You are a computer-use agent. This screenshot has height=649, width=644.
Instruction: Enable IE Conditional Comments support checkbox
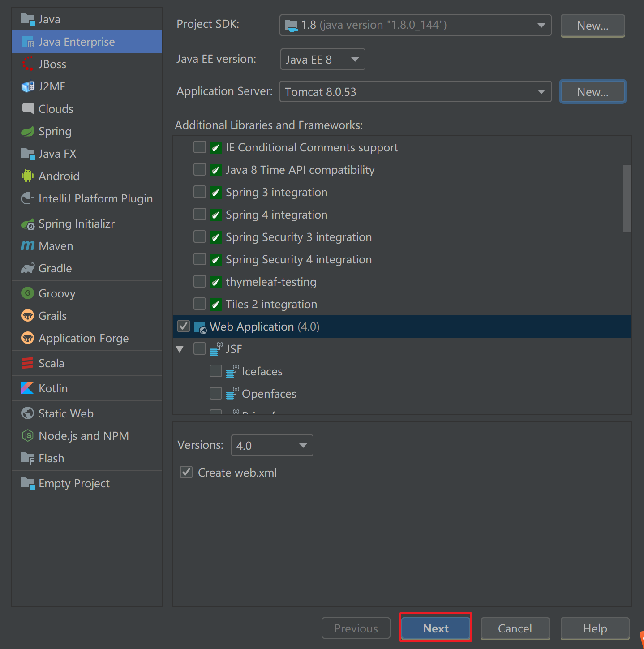[200, 147]
